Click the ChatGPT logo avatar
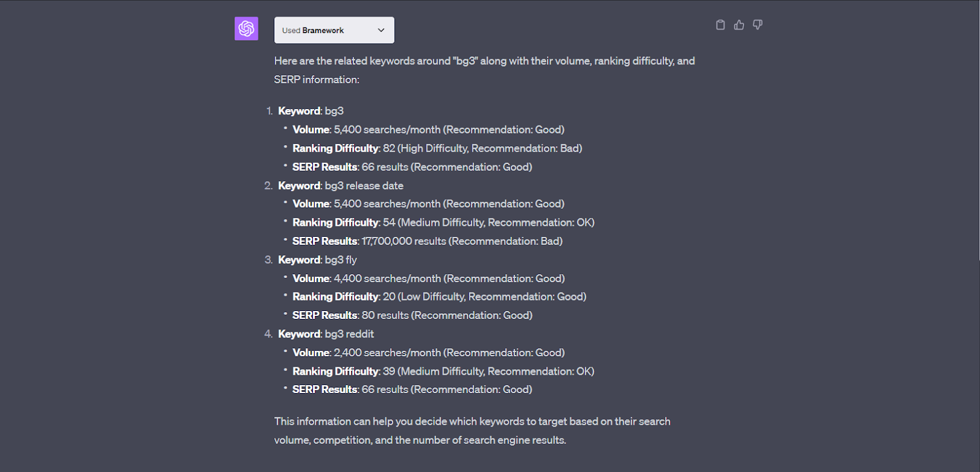Screen dimensions: 980x472 pos(246,29)
